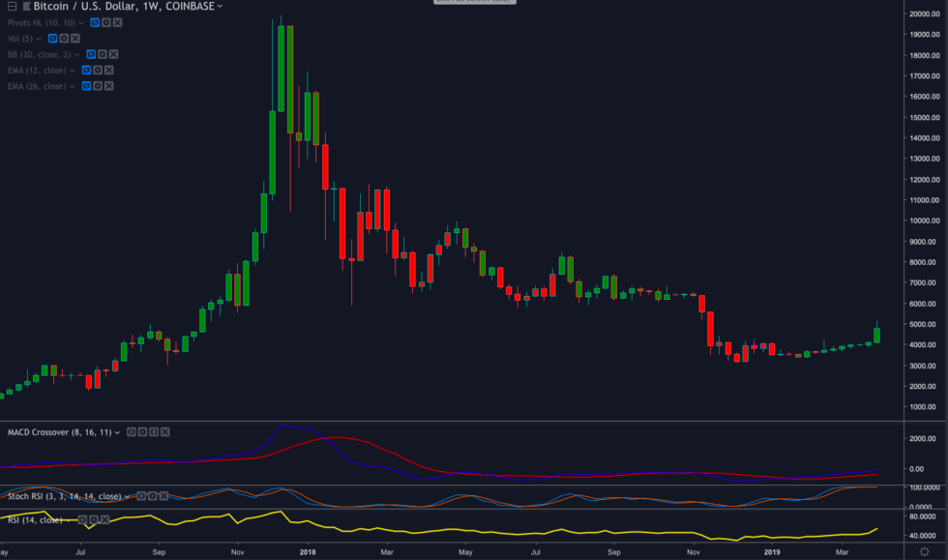Viewport: 948px width, 560px height.
Task: Open Stoch RSI settings gear
Action: point(152,496)
